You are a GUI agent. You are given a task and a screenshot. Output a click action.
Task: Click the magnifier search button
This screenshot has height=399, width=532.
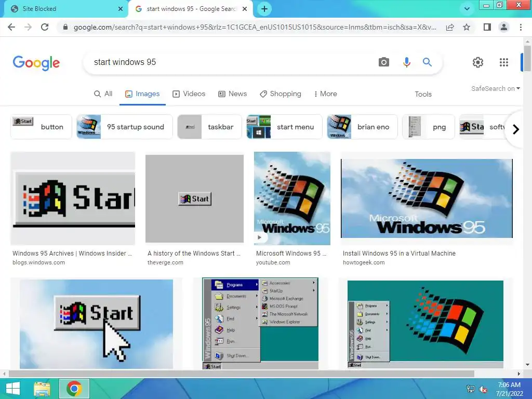tap(427, 62)
